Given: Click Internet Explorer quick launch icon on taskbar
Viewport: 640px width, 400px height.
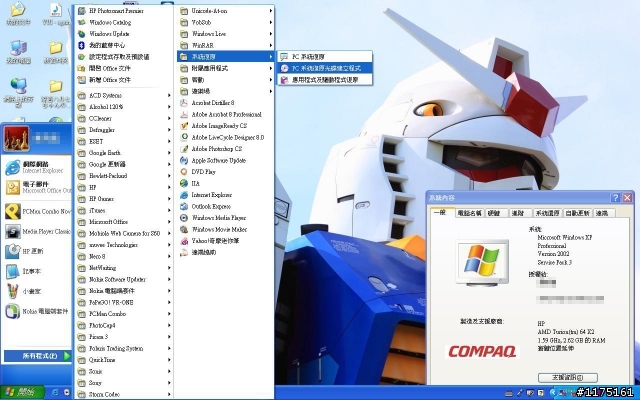Looking at the screenshot, I should pyautogui.click(x=55, y=393).
